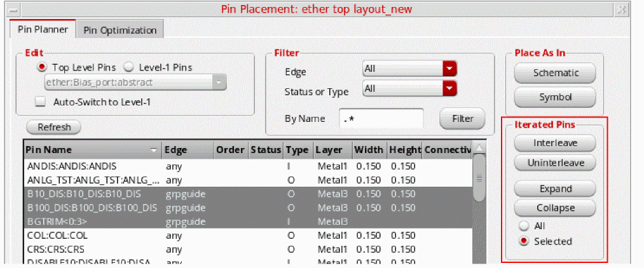The width and height of the screenshot is (644, 268).
Task: Select the Top Level Pins radio button
Action: coord(42,67)
